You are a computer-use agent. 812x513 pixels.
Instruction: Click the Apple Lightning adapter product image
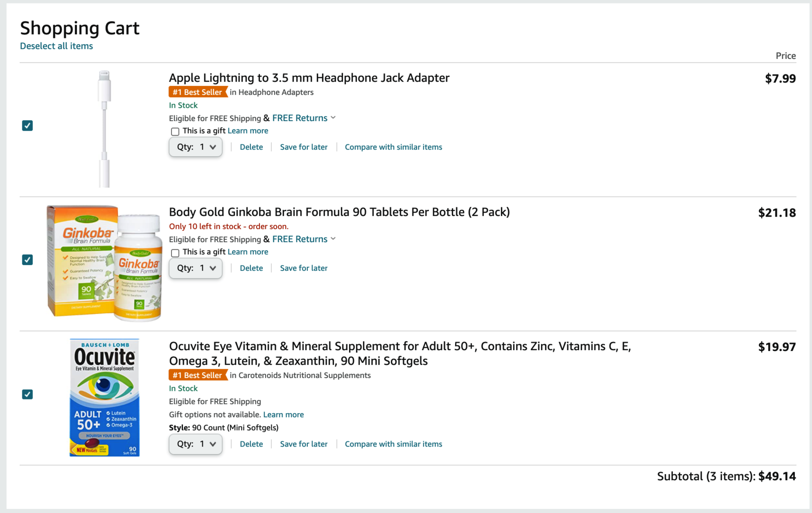pyautogui.click(x=105, y=129)
